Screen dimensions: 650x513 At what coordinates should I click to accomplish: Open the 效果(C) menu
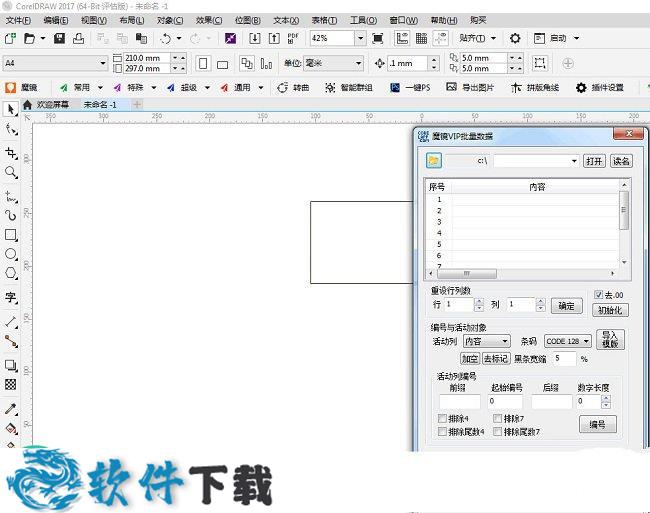tap(209, 20)
